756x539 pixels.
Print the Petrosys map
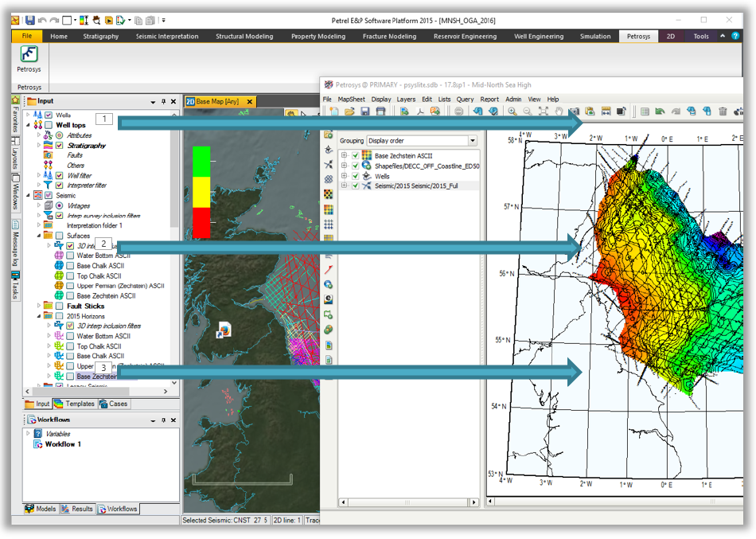[381, 111]
